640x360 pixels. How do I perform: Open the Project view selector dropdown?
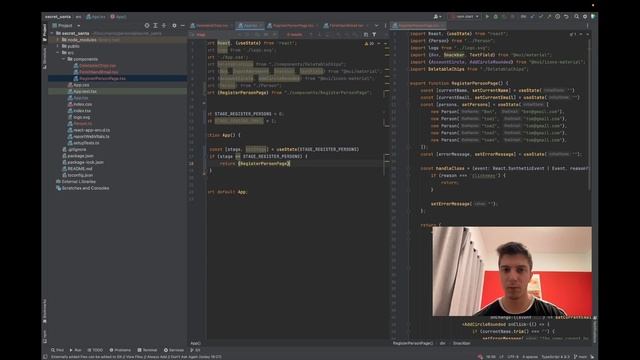tap(67, 26)
